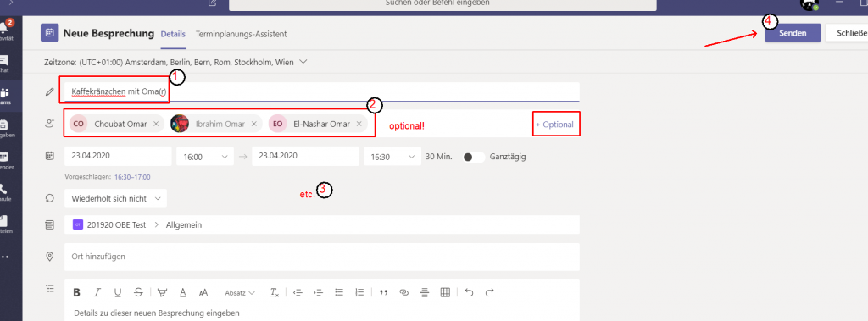This screenshot has width=868, height=321.
Task: Click the Ort hinzufügen location field
Action: click(x=321, y=257)
